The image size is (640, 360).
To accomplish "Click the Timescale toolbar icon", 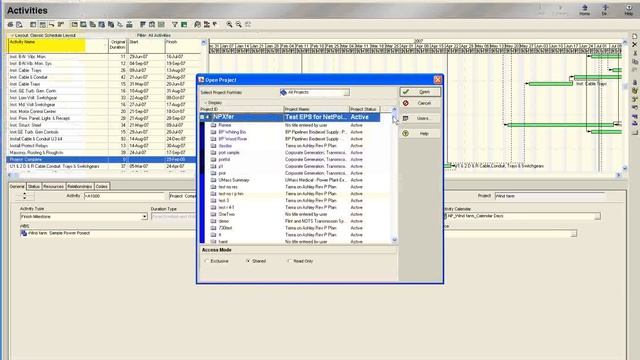I will [152, 24].
